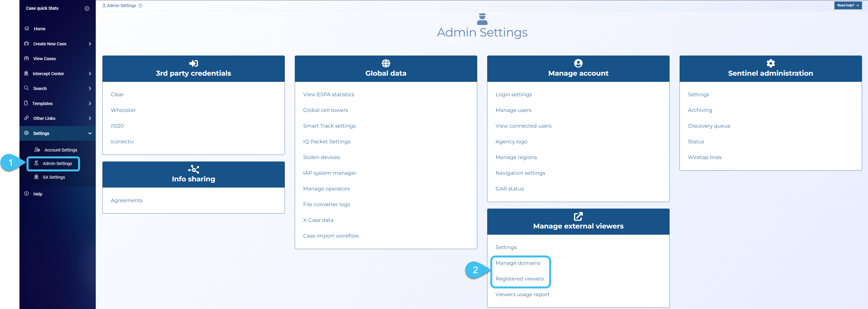Click the View Cases briefcase icon

click(x=27, y=58)
